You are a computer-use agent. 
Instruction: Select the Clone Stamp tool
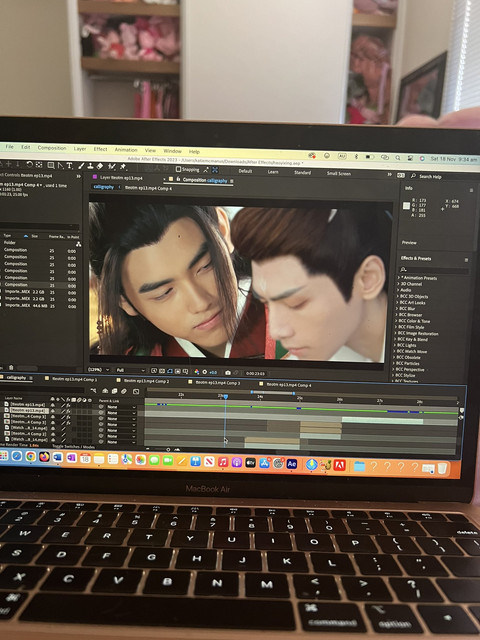point(91,166)
